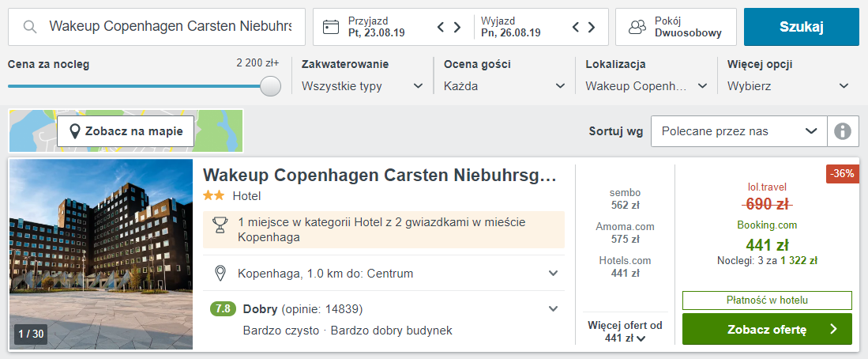This screenshot has width=868, height=359.
Task: Click Bardzo czysto · Bardzo dobry budynek text
Action: coord(348,331)
